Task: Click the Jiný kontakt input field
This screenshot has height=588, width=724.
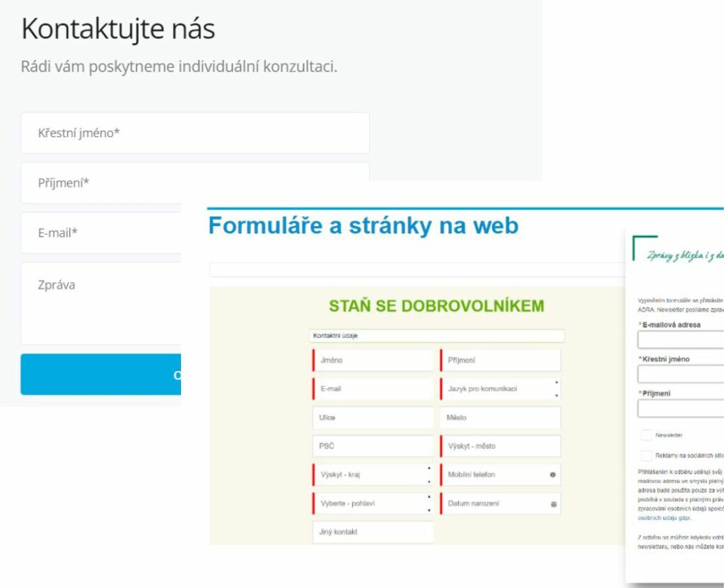Action: click(373, 532)
